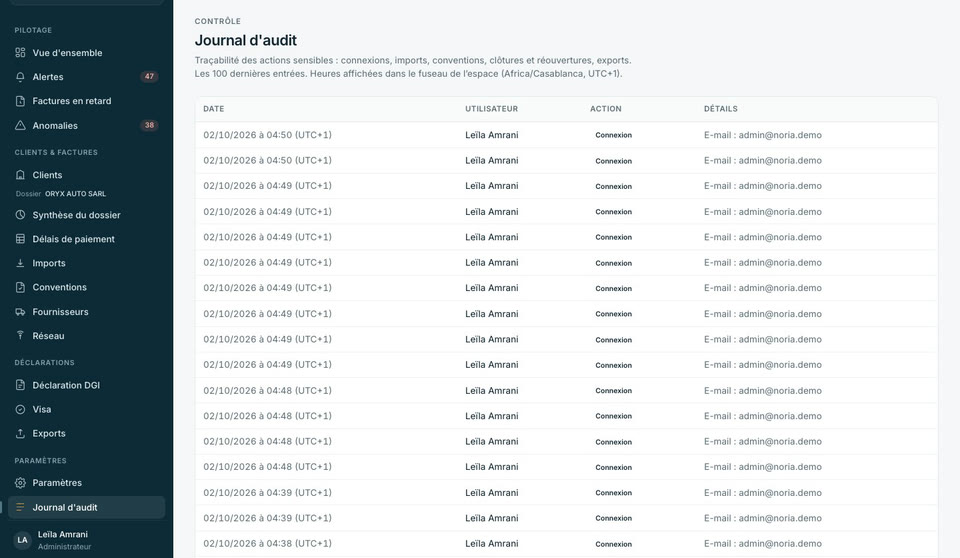Click Leïla Amrani profile name

pos(62,534)
